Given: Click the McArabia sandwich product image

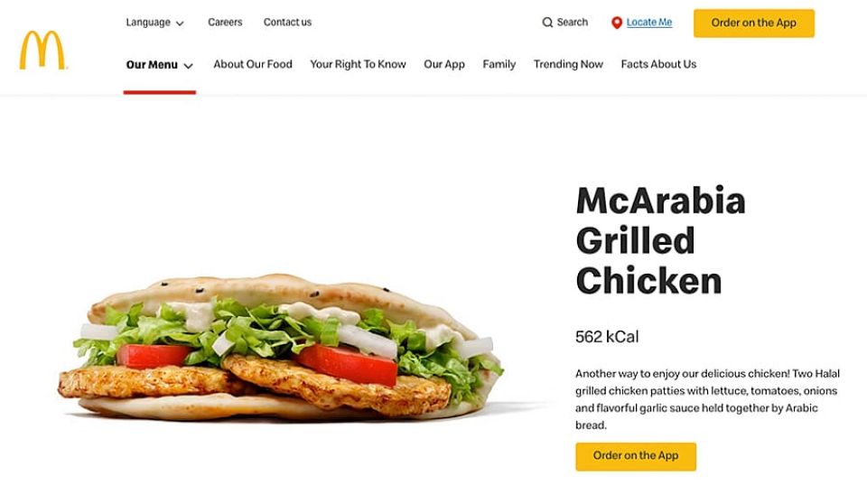Looking at the screenshot, I should tap(281, 348).
